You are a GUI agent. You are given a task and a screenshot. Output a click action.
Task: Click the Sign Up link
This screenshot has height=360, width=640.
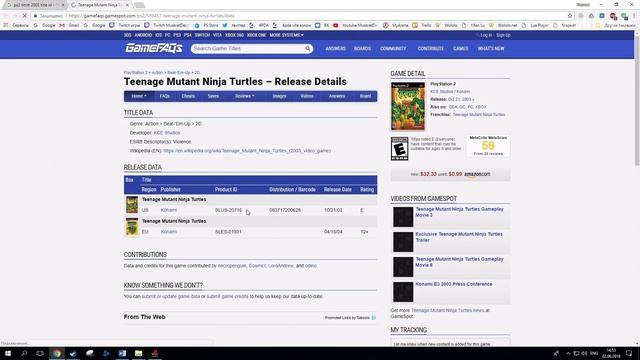tap(503, 35)
